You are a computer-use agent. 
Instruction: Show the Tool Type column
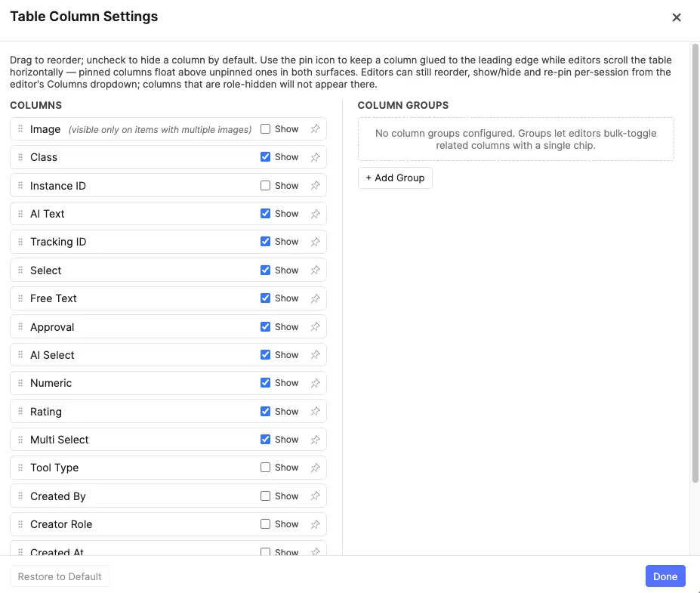(x=265, y=468)
